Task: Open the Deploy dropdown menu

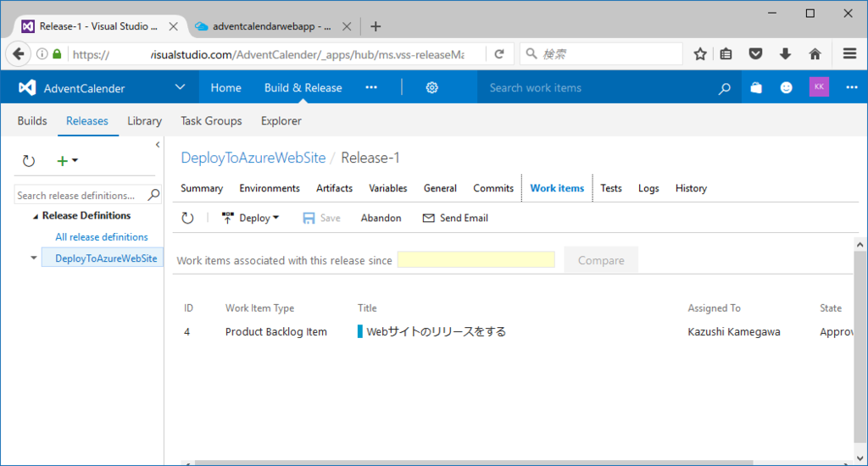Action: [x=250, y=218]
